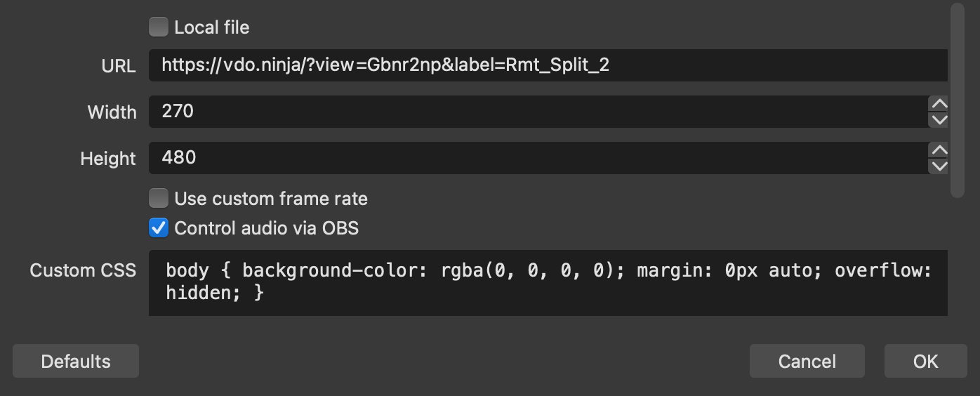
Task: Cancel the browser source properties dialog
Action: tap(807, 361)
